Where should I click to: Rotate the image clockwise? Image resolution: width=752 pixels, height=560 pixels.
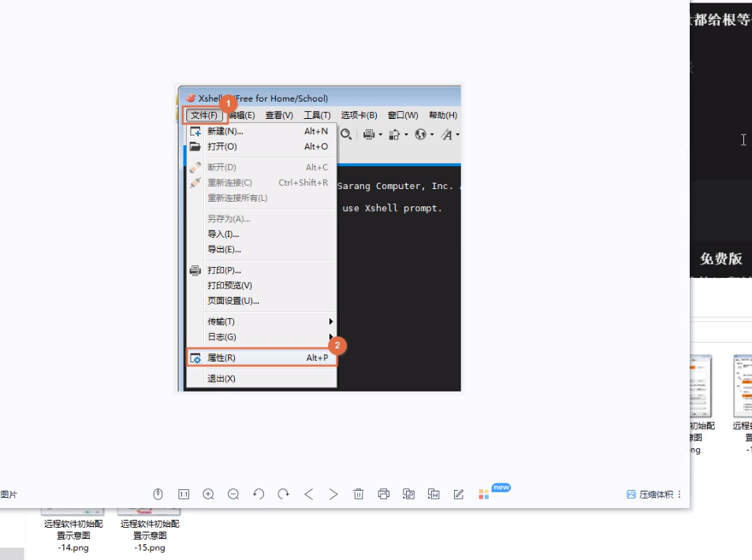[x=284, y=494]
